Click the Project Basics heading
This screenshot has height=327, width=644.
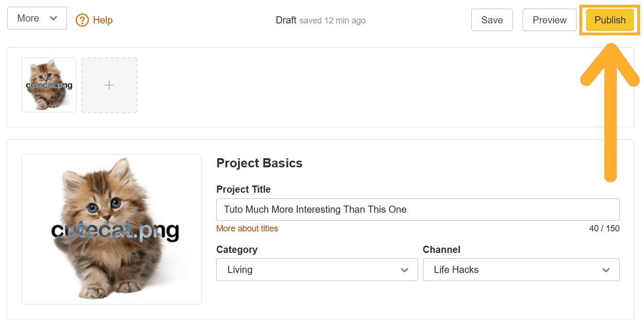259,163
